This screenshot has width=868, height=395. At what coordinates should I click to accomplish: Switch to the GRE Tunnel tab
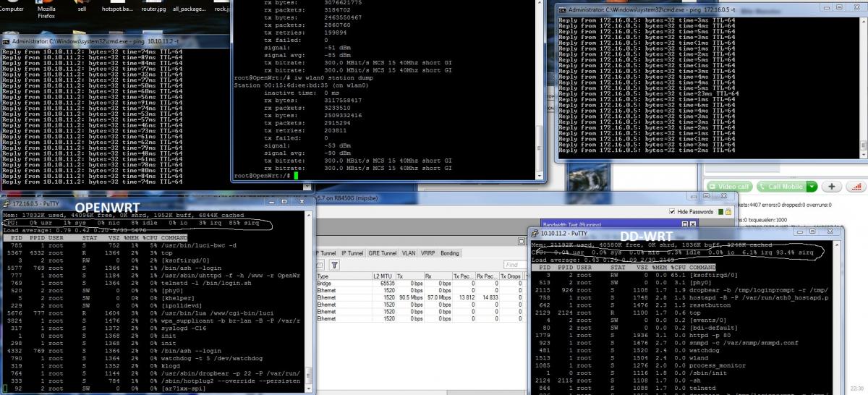tap(381, 253)
